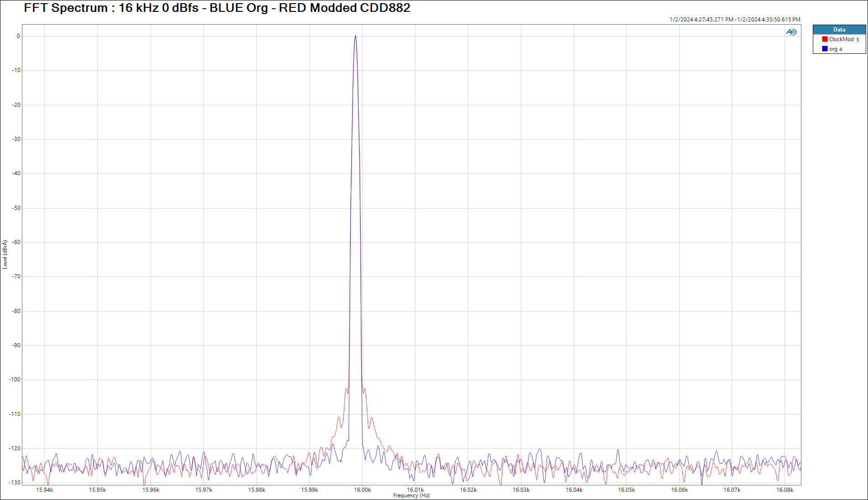
Task: Click the red ClockMod legend swatch
Action: (x=825, y=39)
